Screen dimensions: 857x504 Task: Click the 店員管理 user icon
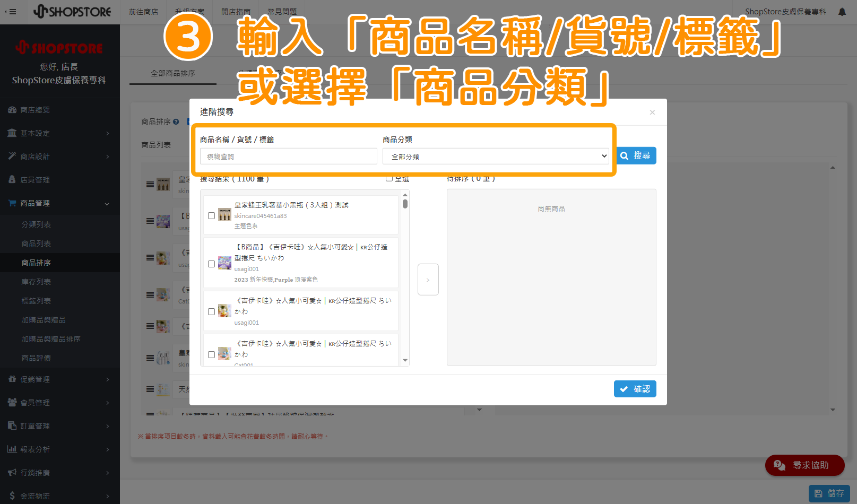tap(12, 180)
